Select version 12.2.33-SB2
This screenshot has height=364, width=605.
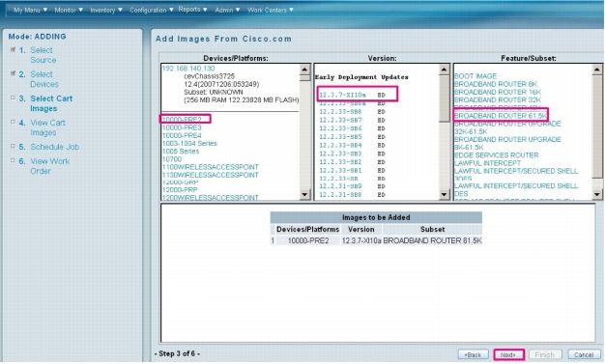point(340,162)
